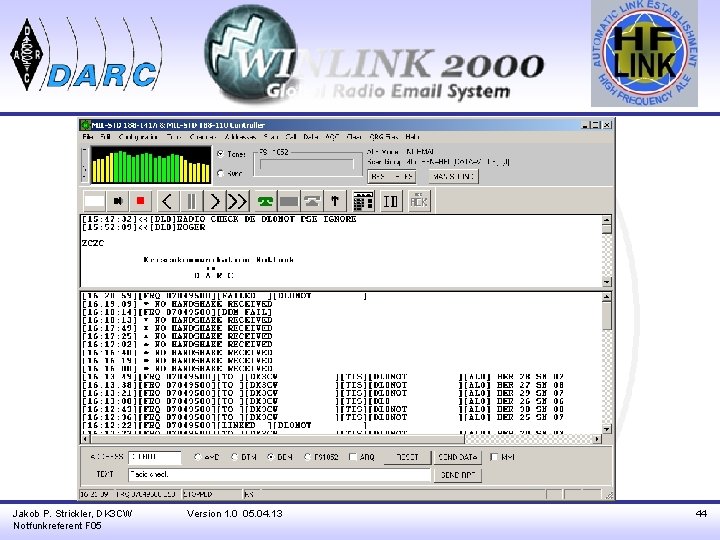Image resolution: width=720 pixels, height=540 pixels.
Task: Click the message pane scroll-down arrow
Action: coord(607,281)
